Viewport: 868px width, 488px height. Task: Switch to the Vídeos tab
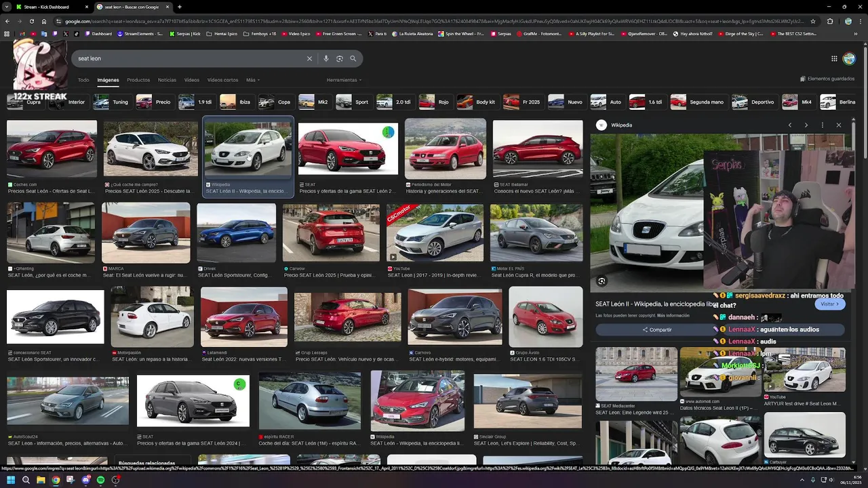pos(192,80)
